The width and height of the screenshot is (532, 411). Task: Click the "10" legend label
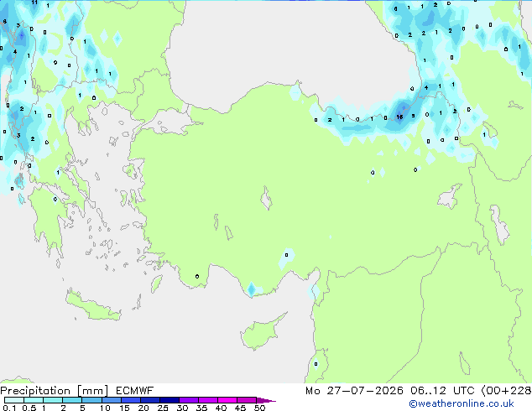click(x=105, y=408)
